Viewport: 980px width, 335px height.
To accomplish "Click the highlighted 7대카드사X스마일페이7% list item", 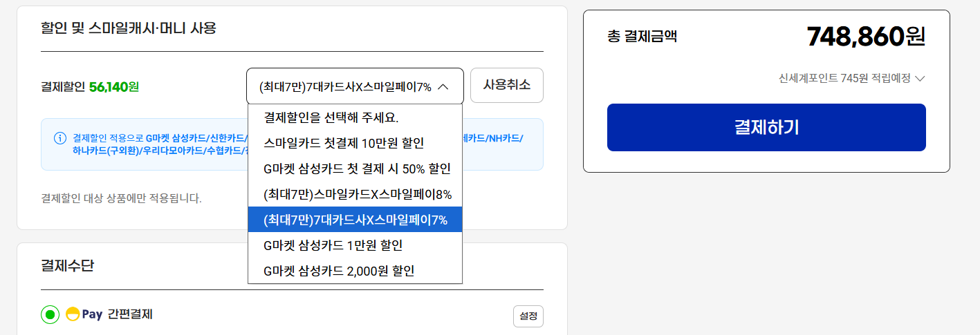I will [x=355, y=220].
